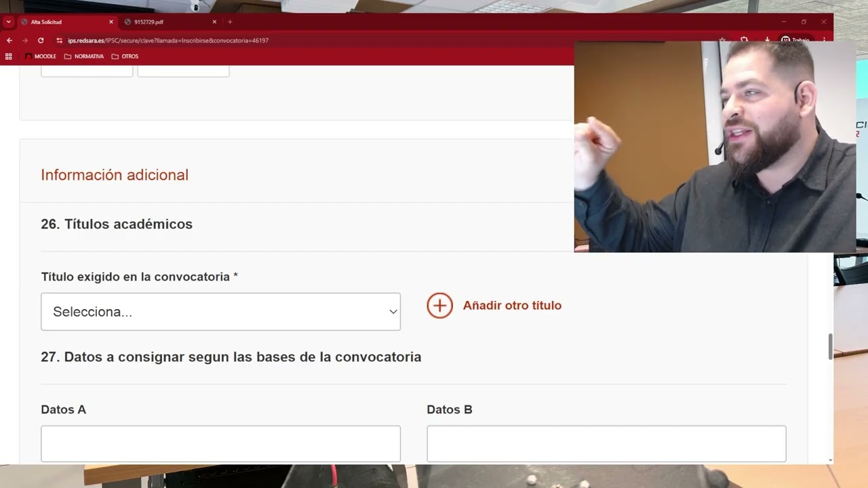Switch to the 9152729.pdf tab
Viewport: 868px width, 488px height.
point(171,22)
